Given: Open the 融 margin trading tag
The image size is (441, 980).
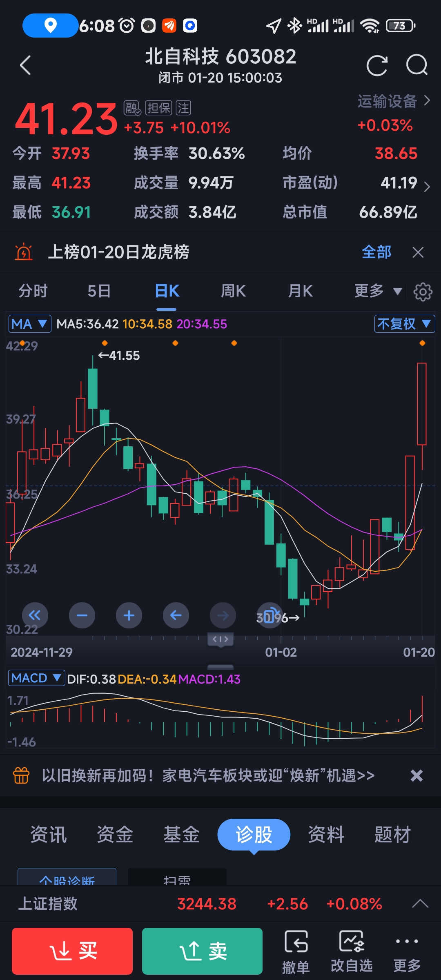Looking at the screenshot, I should tap(132, 108).
